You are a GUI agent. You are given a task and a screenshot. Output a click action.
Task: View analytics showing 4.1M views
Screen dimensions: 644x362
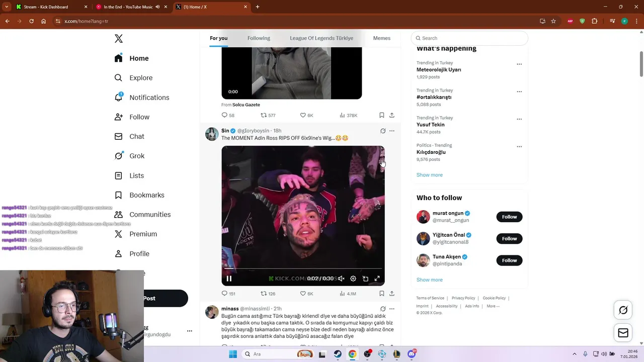click(348, 294)
